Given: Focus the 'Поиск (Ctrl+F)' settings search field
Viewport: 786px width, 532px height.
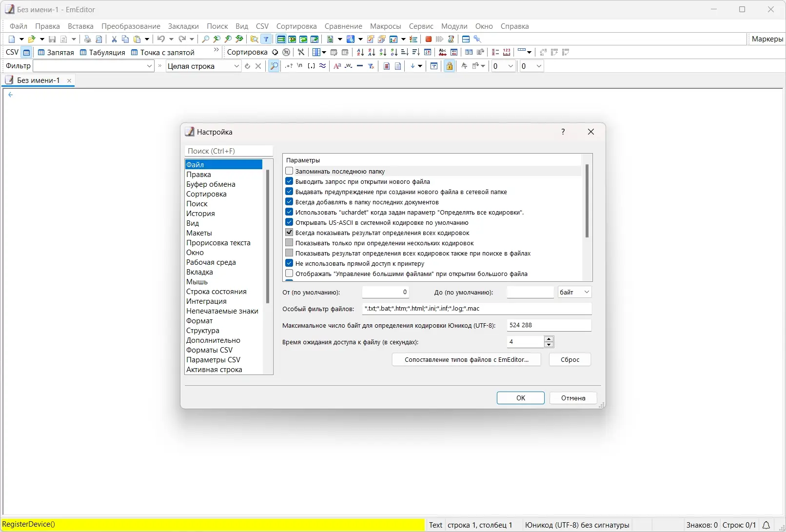Looking at the screenshot, I should click(229, 151).
